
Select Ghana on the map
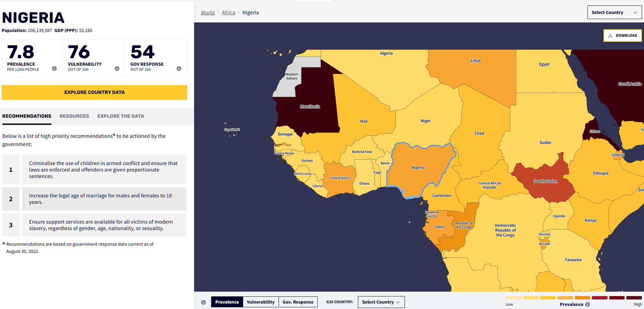(x=364, y=183)
